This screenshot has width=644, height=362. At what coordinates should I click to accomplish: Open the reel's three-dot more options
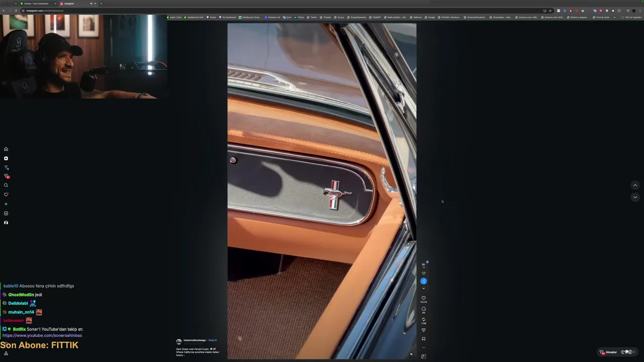point(424,347)
